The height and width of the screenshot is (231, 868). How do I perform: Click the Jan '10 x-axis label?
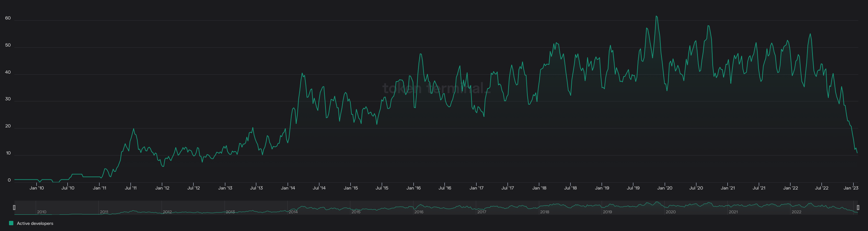tap(36, 188)
